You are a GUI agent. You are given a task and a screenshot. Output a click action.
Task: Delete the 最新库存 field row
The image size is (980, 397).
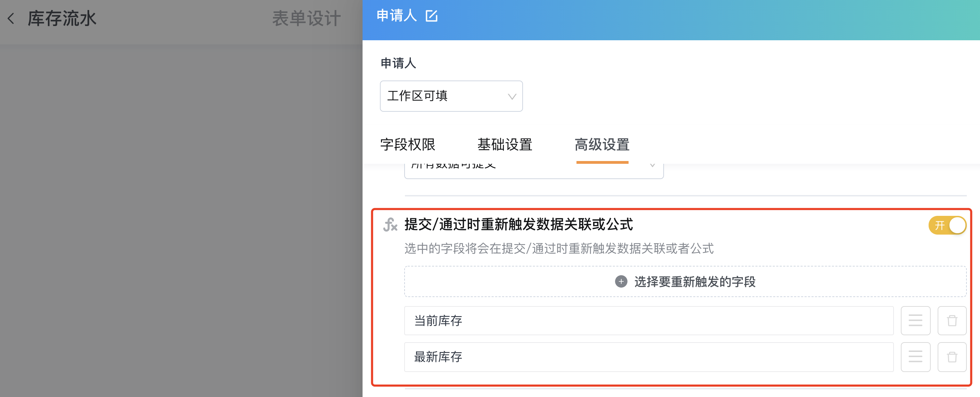click(x=952, y=357)
